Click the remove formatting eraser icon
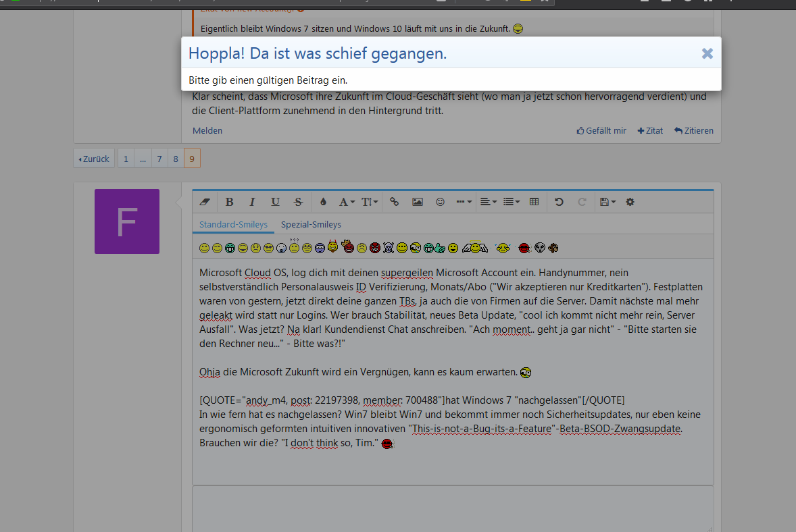Image resolution: width=796 pixels, height=532 pixels. pos(205,202)
